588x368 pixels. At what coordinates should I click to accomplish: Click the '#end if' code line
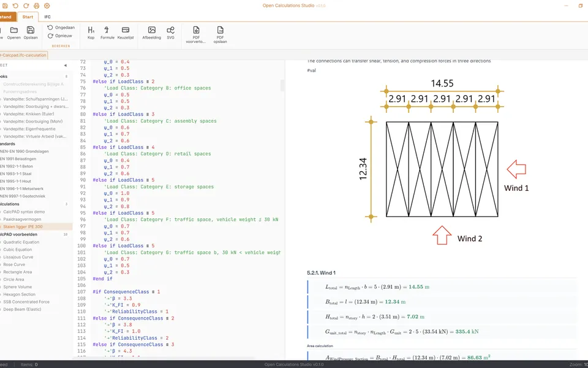[x=102, y=278]
